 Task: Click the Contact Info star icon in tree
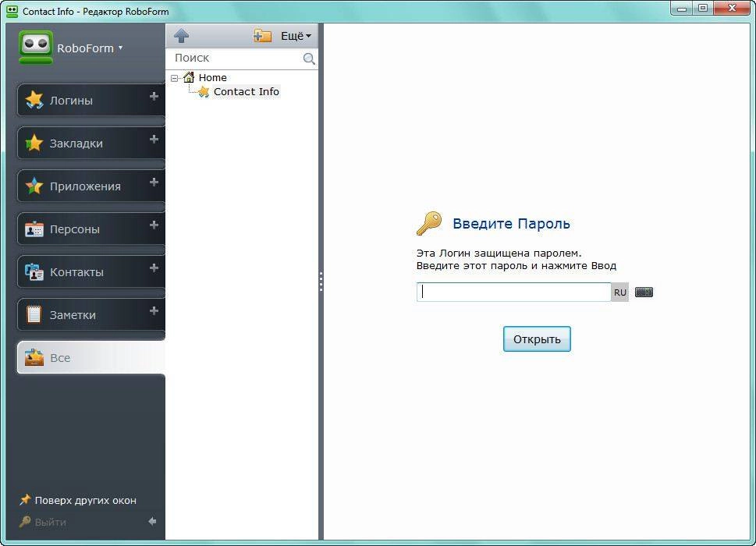pos(204,91)
